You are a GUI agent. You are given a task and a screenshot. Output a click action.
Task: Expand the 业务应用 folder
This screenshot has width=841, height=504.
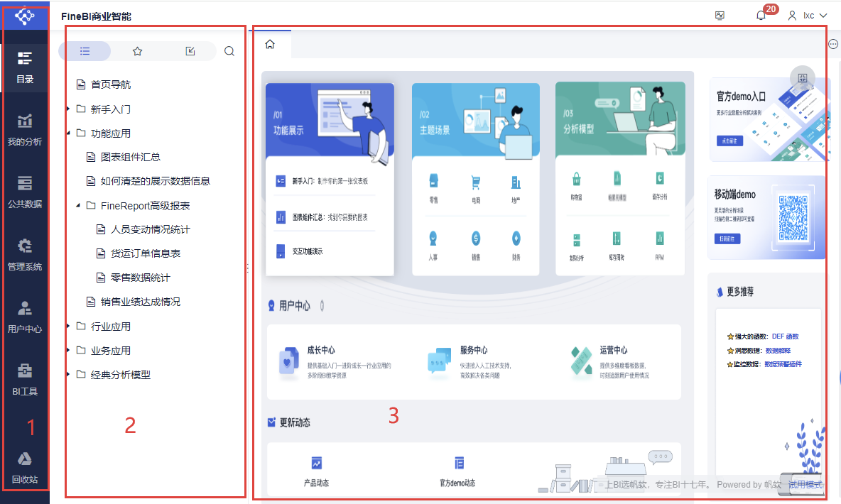(69, 350)
